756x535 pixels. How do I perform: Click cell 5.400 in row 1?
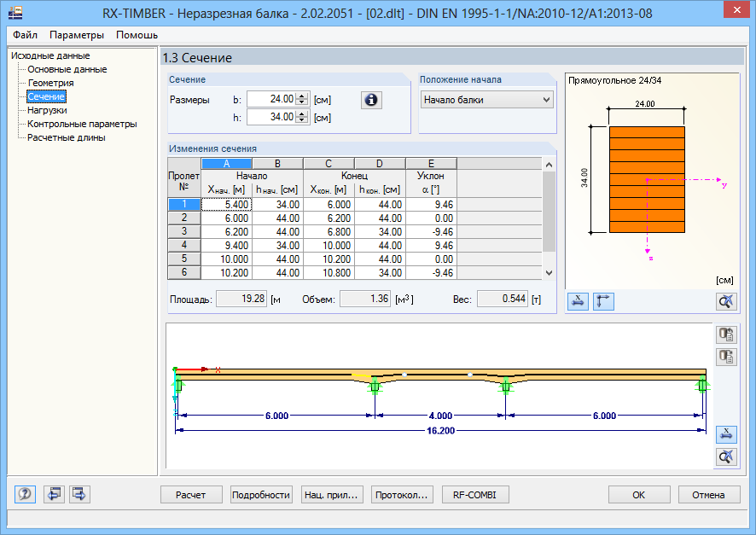(x=227, y=205)
